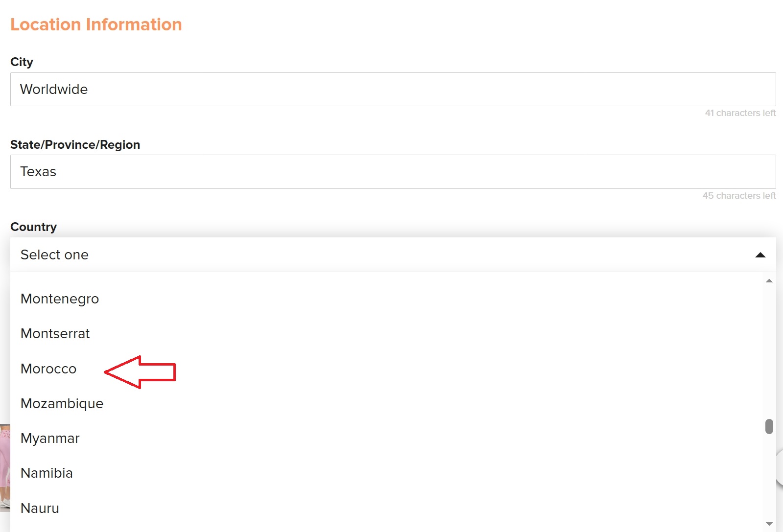Choose Mozambique in the dropdown

[386, 404]
